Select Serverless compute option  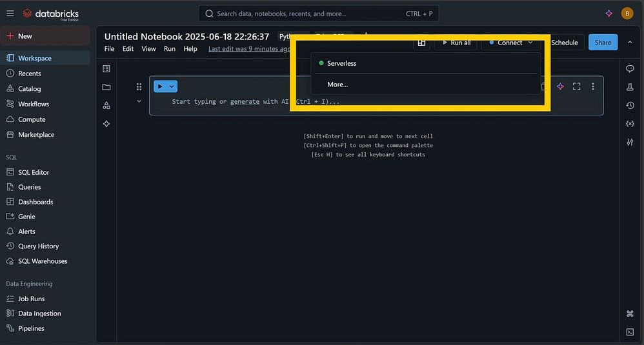[341, 63]
